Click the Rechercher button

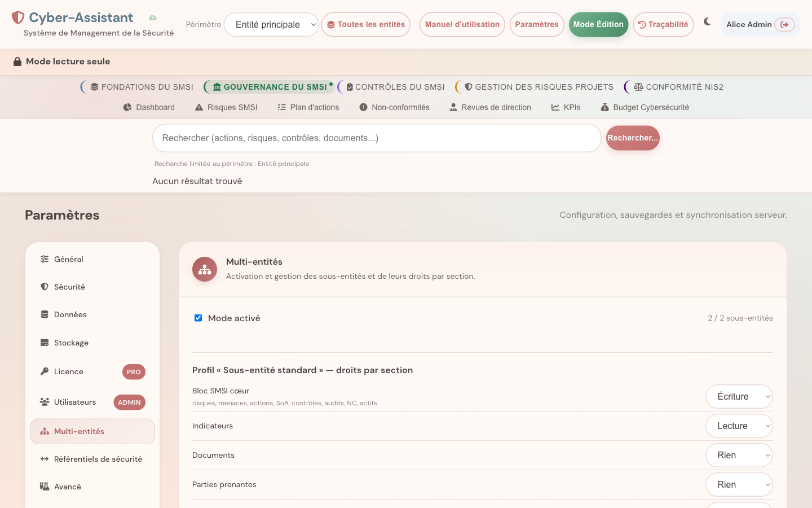633,138
